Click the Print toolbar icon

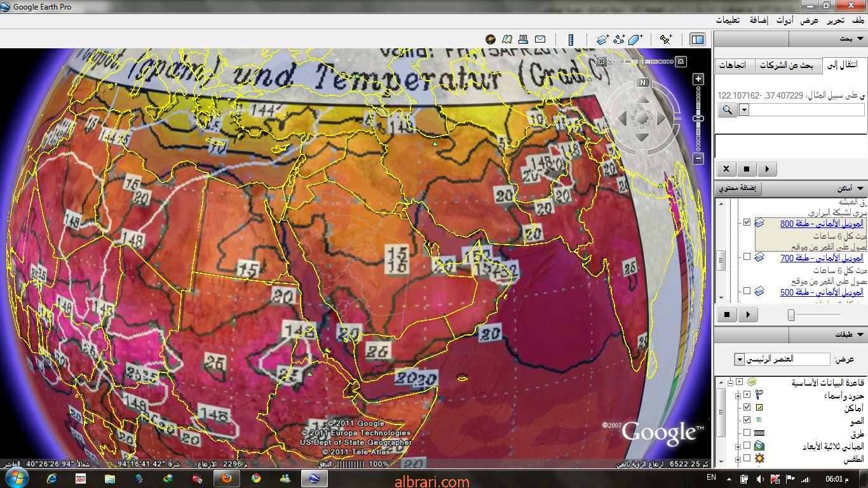[x=523, y=39]
